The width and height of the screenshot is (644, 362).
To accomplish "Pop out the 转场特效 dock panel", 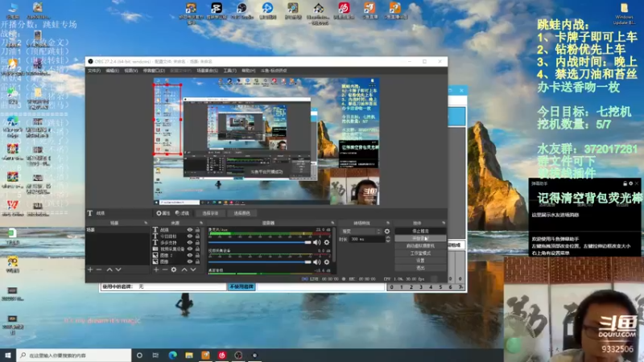I will [x=388, y=223].
